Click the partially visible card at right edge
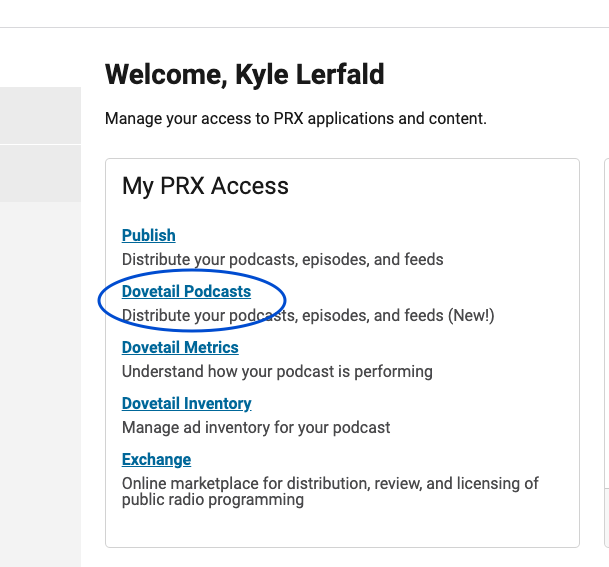The image size is (609, 567). (x=607, y=353)
